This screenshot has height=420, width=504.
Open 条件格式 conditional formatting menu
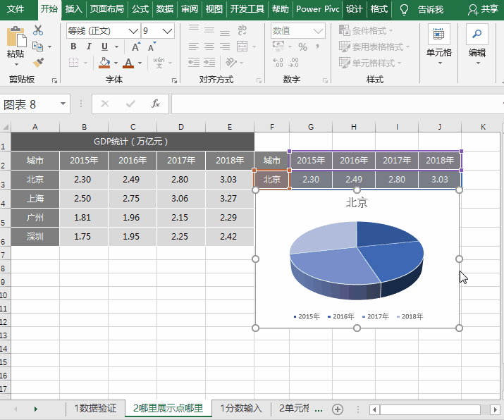tap(366, 31)
